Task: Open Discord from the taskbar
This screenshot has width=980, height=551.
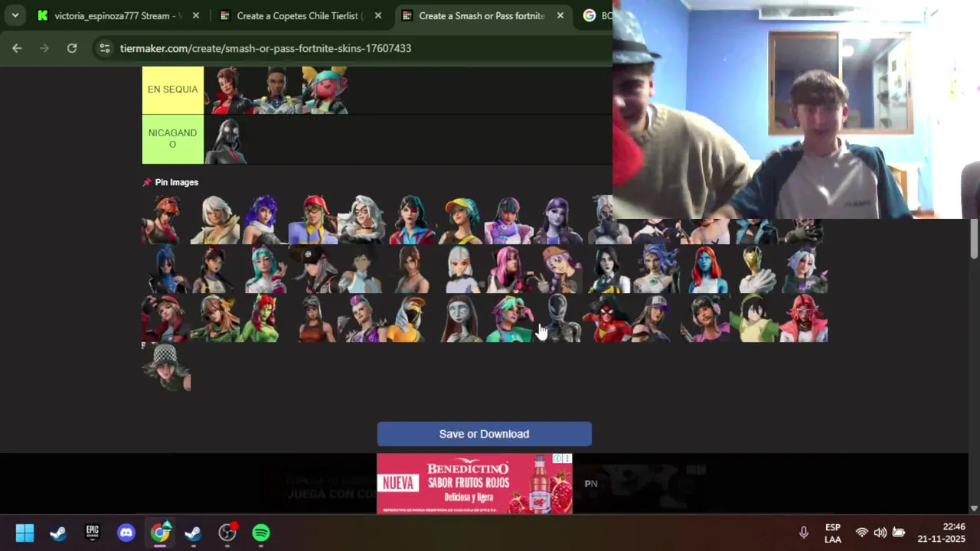Action: pyautogui.click(x=126, y=533)
